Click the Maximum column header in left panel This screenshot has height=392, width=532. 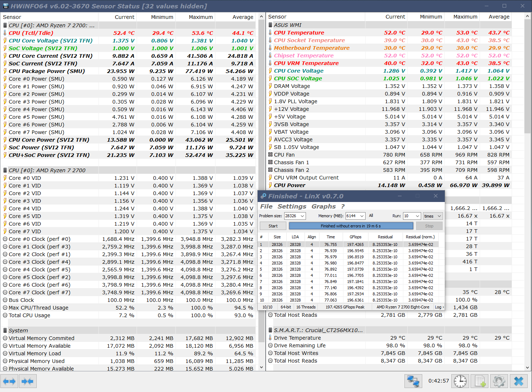[196, 17]
